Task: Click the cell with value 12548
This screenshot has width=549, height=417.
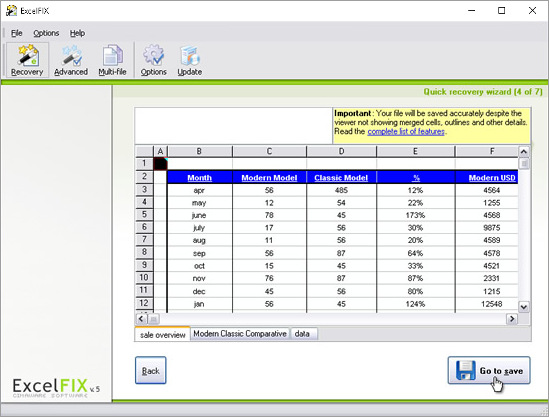Action: tap(487, 304)
